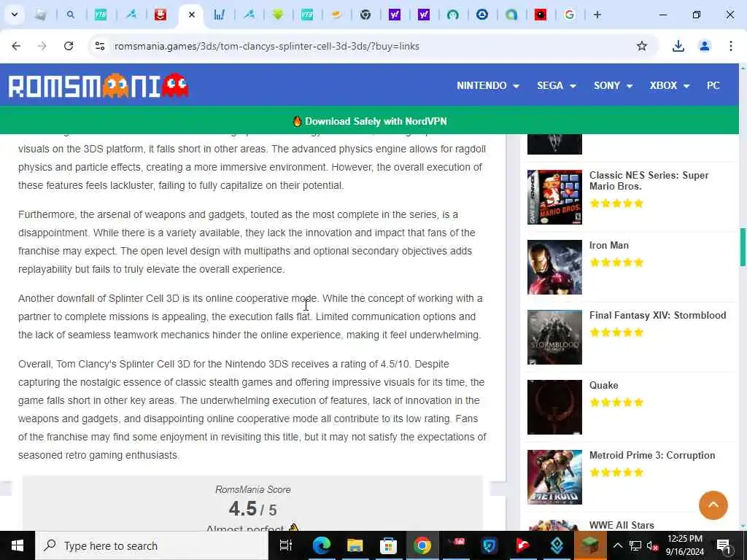This screenshot has width=747, height=560.
Task: Open Classic NES Series: Super Mario Bros. link
Action: click(649, 181)
